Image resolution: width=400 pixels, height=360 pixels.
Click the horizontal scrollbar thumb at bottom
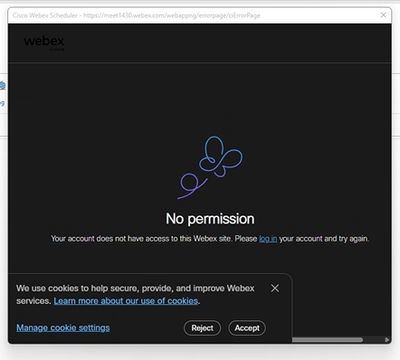tap(327, 340)
